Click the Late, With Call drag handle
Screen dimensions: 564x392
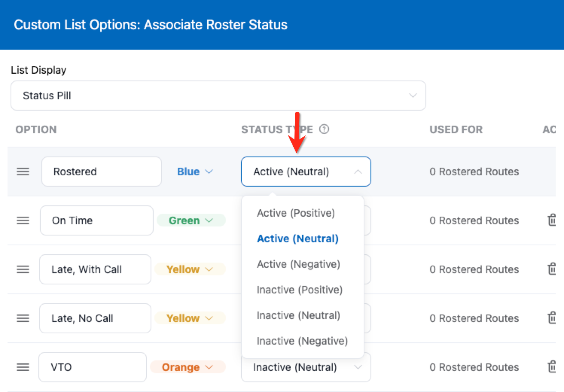point(23,269)
